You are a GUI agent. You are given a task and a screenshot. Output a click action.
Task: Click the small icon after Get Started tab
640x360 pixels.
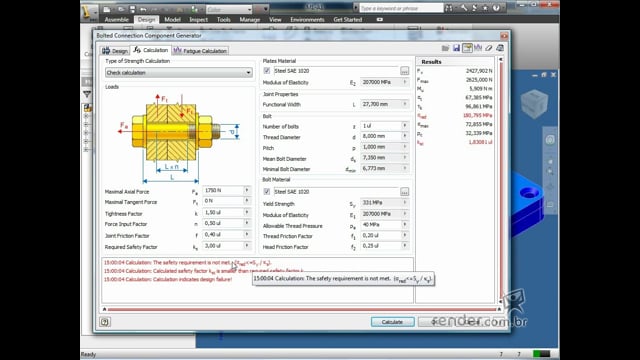[x=380, y=20]
